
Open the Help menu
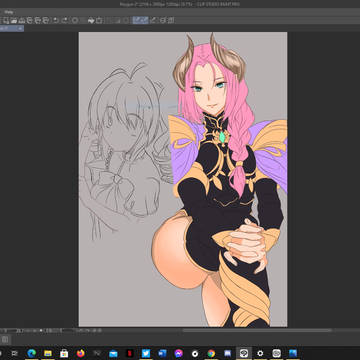[9, 12]
